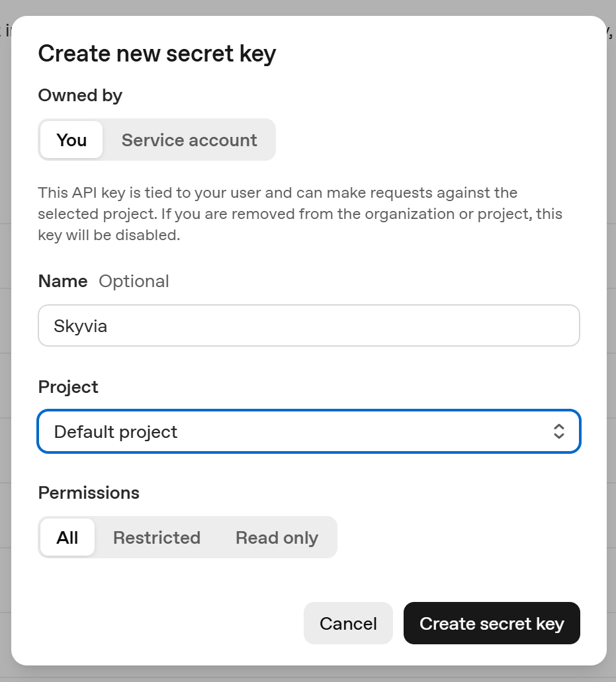
Task: Select the 'You' ownership option
Action: coord(71,140)
